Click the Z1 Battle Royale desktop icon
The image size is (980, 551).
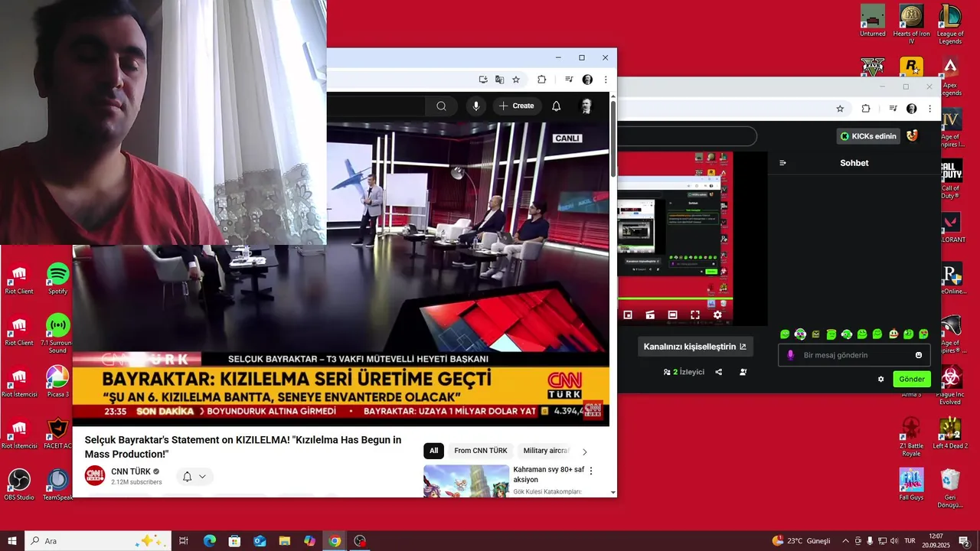pyautogui.click(x=911, y=437)
